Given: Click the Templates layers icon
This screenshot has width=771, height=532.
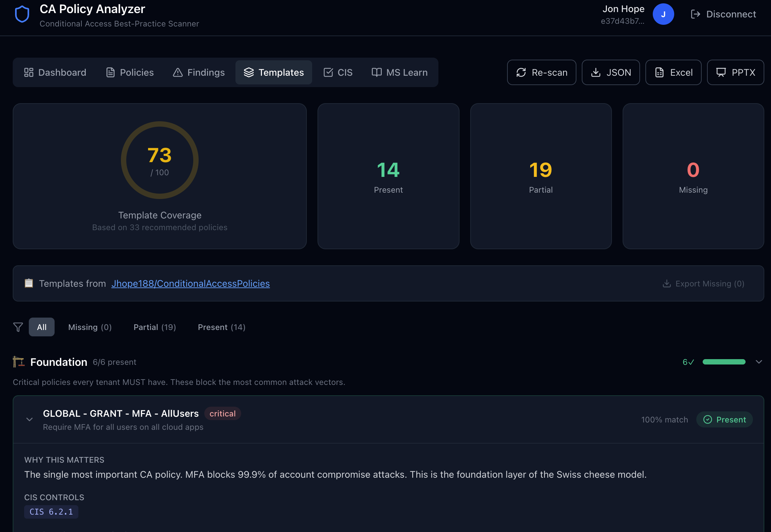Looking at the screenshot, I should 249,72.
